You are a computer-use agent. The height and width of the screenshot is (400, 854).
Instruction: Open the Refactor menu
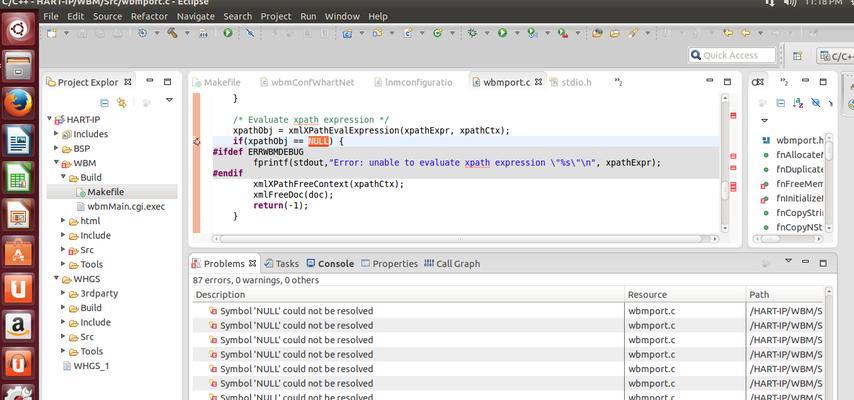pyautogui.click(x=149, y=16)
